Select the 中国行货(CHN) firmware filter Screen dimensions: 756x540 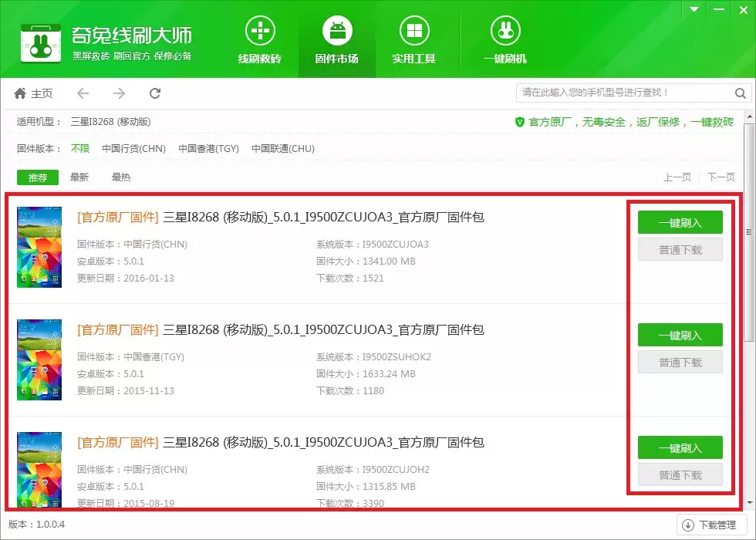[134, 148]
